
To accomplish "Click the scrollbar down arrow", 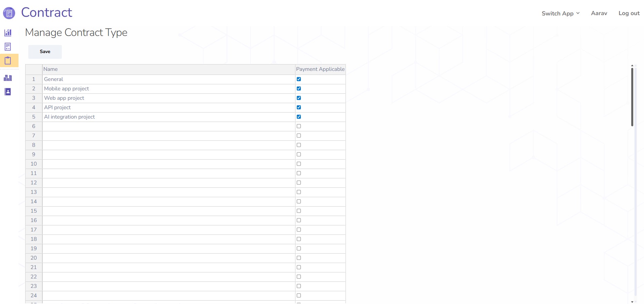I will (632, 302).
